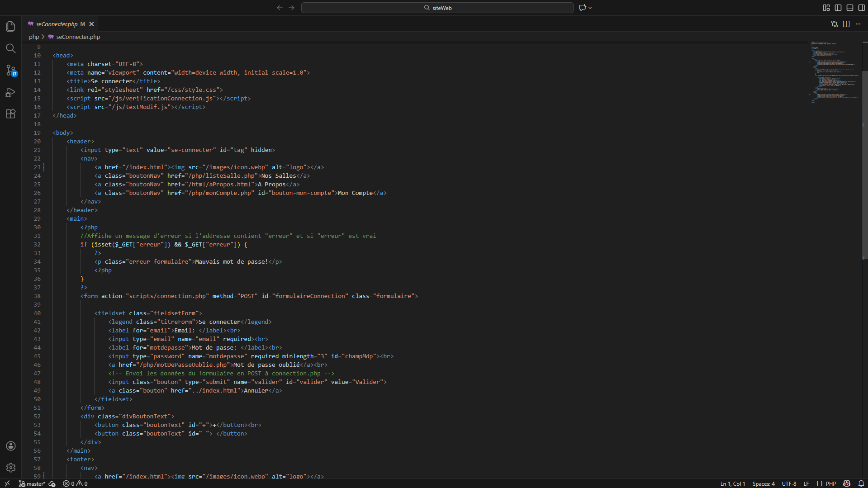Open the Extensions view
The width and height of the screenshot is (868, 488).
[11, 114]
